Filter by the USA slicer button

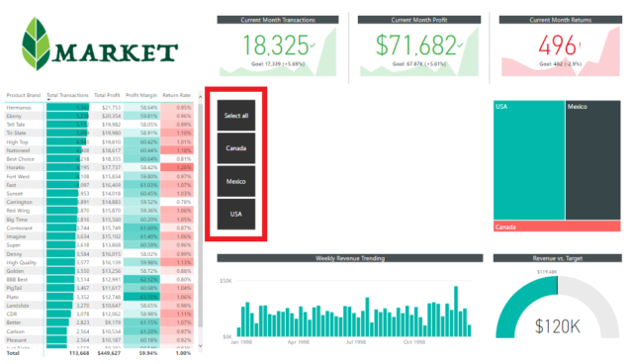pyautogui.click(x=236, y=214)
